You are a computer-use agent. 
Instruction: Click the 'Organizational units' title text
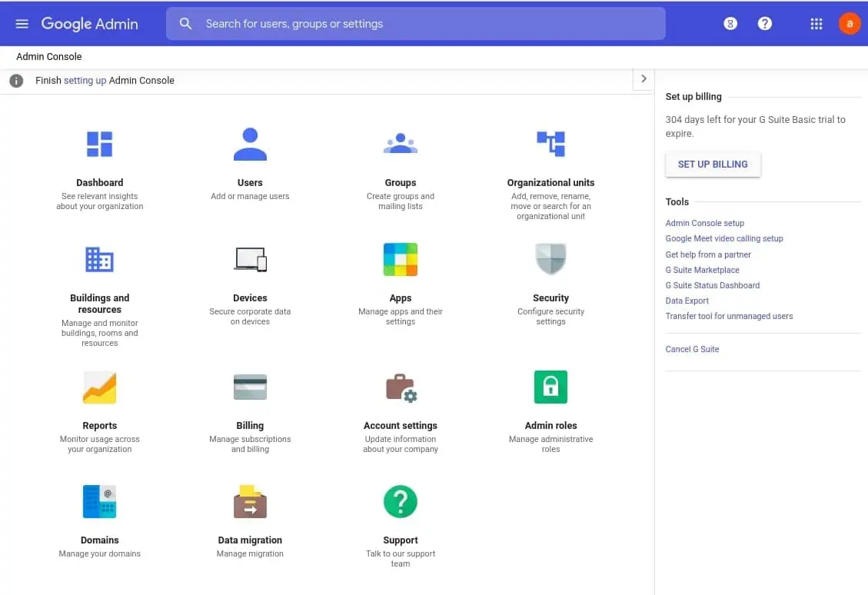550,183
